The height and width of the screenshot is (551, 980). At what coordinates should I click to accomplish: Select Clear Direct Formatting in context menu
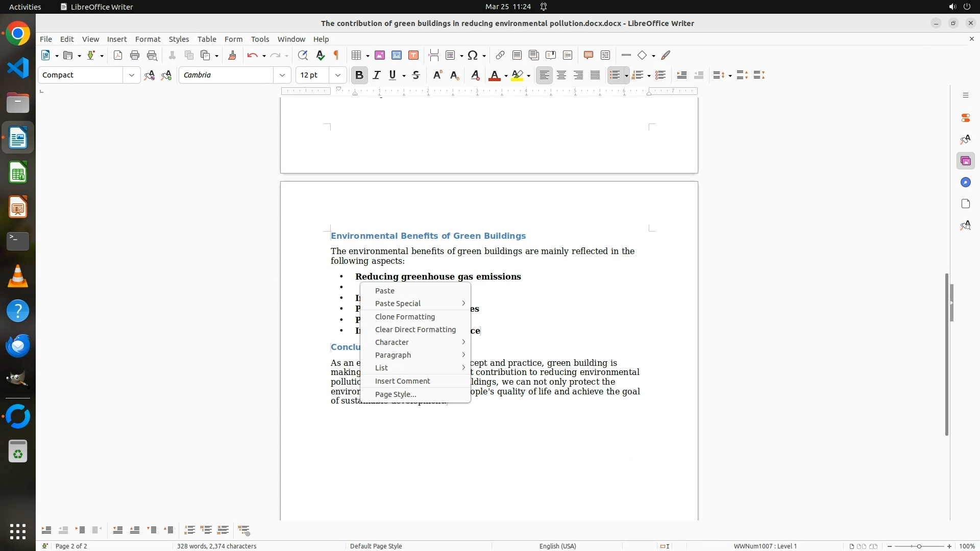click(415, 330)
